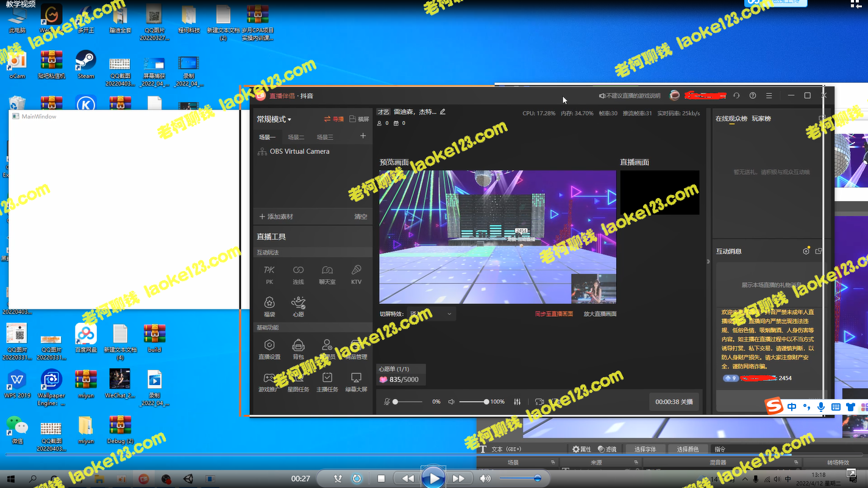Open 直播设置 live settings

[269, 349]
